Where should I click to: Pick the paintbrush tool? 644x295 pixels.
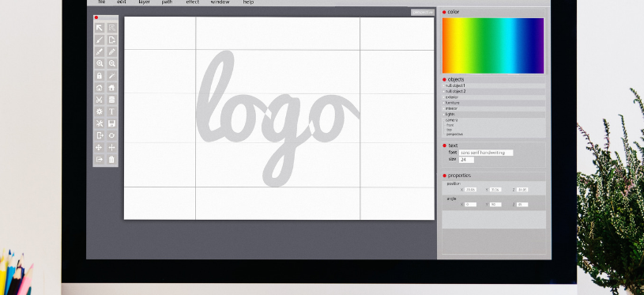pyautogui.click(x=100, y=40)
